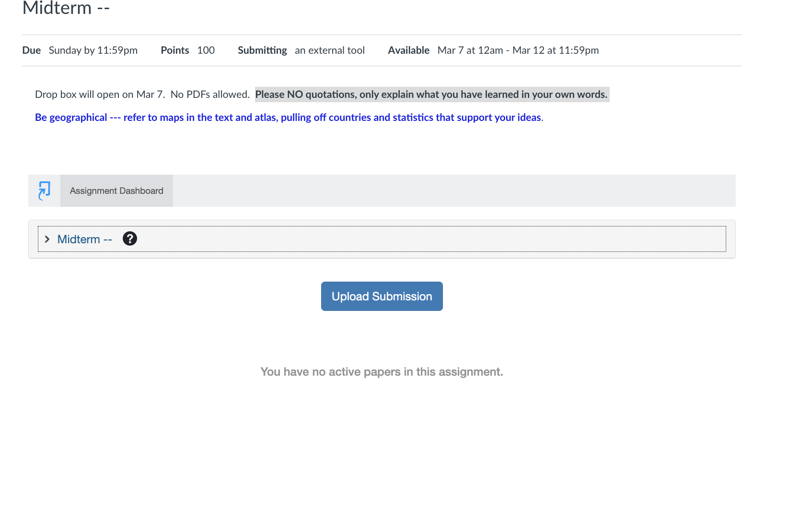Click the 'Submitting' label

(x=262, y=50)
